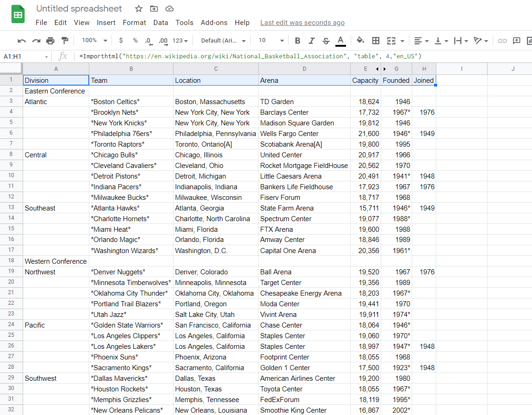Open the Add-ons menu
532x415 pixels.
(214, 22)
